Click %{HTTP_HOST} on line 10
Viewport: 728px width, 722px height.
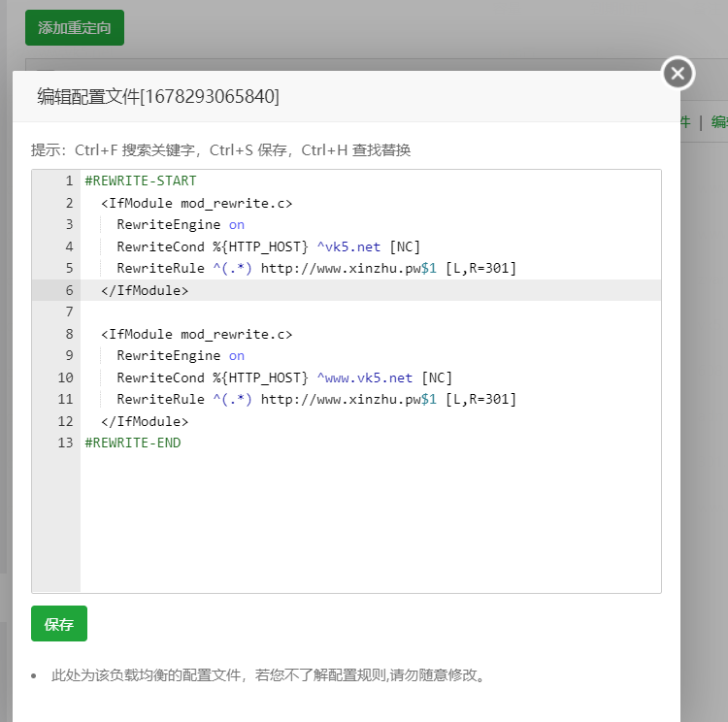coord(260,377)
